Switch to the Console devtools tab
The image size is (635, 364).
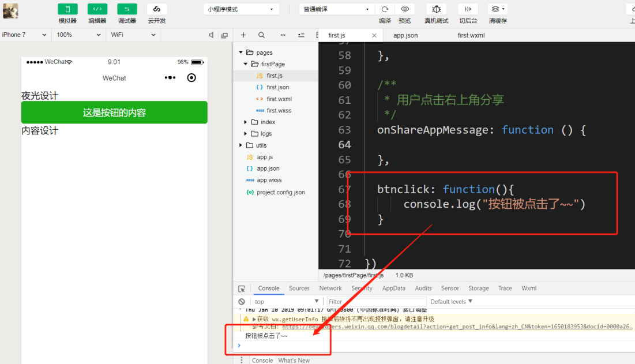click(x=269, y=288)
